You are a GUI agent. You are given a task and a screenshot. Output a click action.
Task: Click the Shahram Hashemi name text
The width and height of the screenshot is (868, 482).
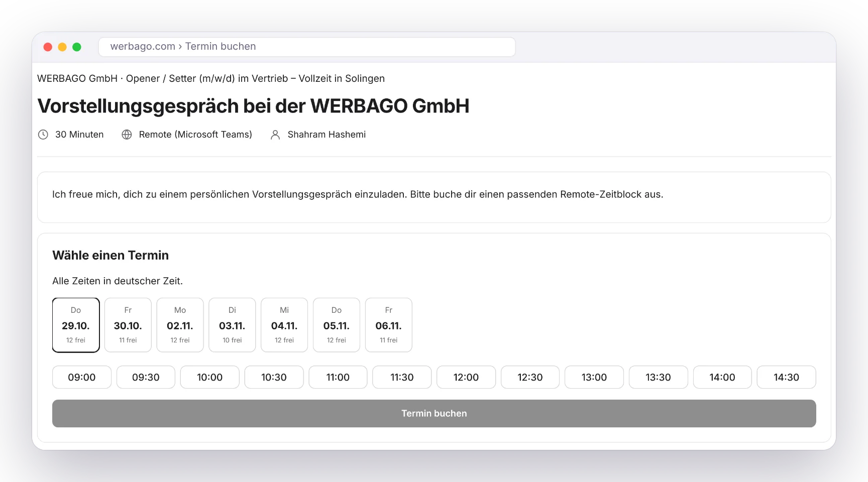[x=327, y=135]
